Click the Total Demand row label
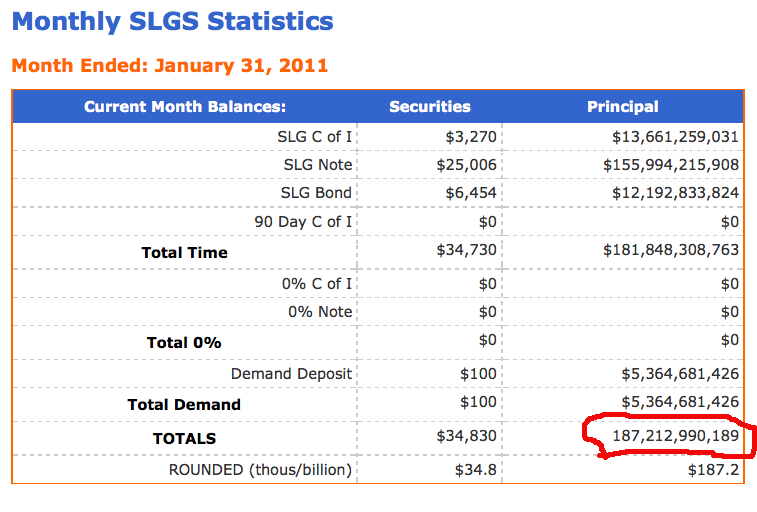Screen dimensions: 757x512 tap(184, 404)
